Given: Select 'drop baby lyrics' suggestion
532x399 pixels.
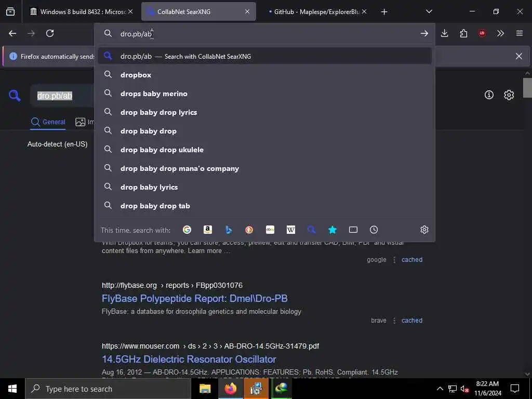Looking at the screenshot, I should click(264, 187).
